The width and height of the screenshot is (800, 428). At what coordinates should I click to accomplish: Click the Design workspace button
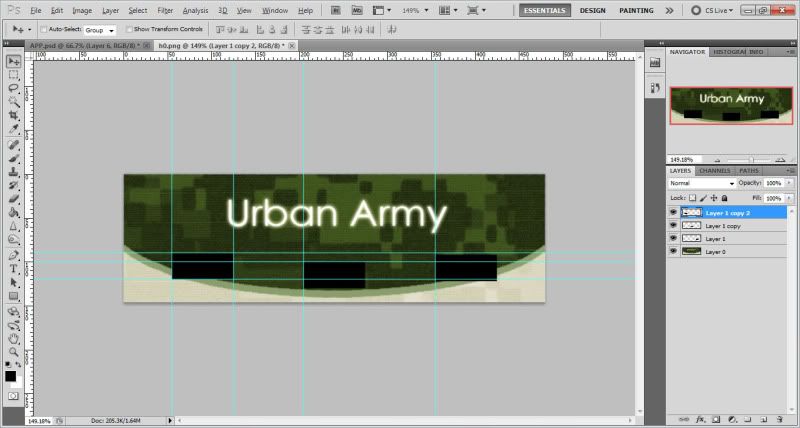[592, 10]
